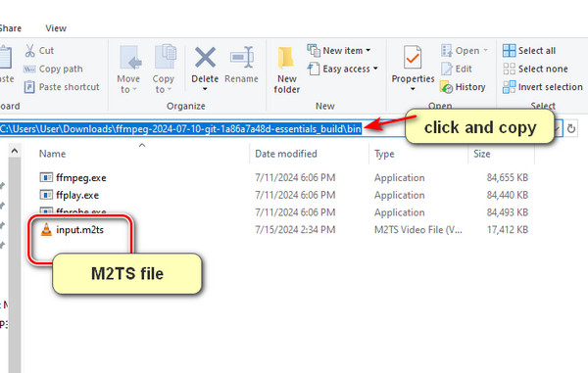
Task: Switch to the View ribbon tab
Action: (56, 28)
